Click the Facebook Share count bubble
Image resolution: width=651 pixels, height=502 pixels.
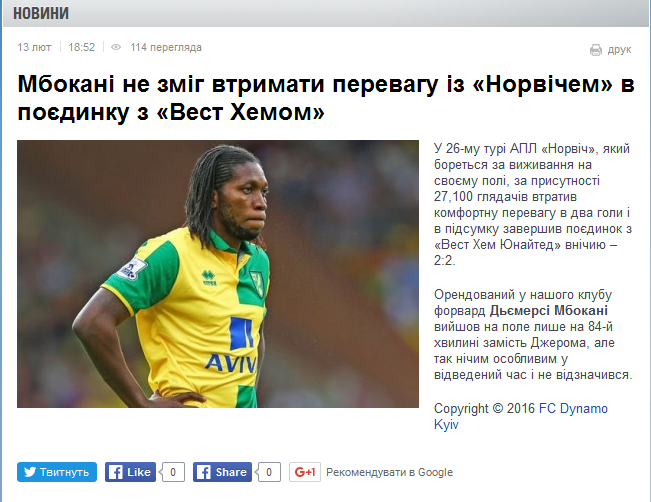click(x=269, y=472)
